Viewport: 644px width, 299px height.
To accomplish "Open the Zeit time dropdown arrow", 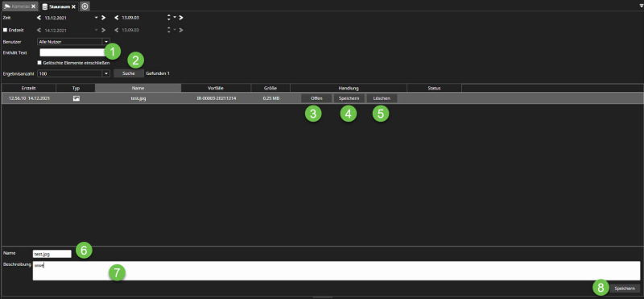I will [174, 18].
